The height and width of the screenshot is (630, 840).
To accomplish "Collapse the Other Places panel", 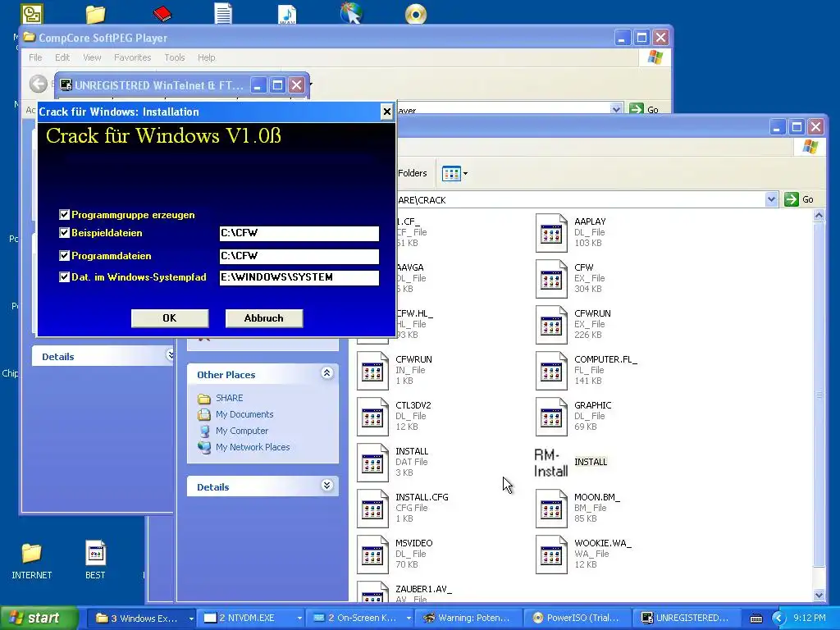I will (326, 373).
